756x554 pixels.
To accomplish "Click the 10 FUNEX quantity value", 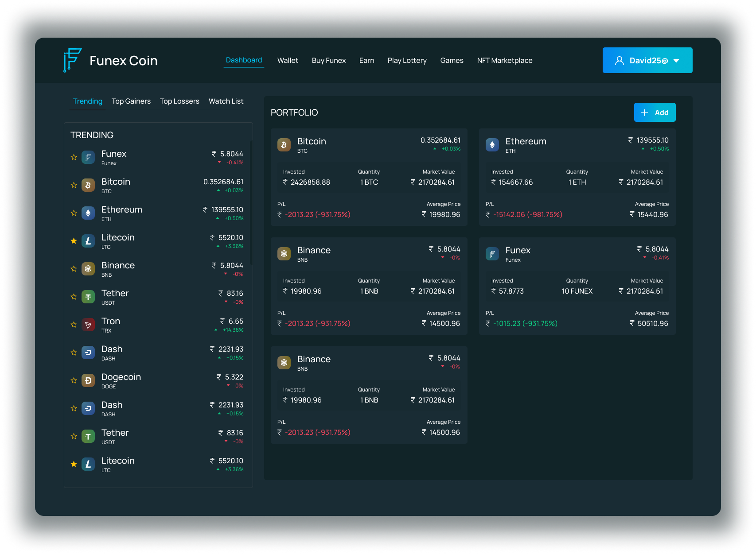I will pyautogui.click(x=577, y=291).
